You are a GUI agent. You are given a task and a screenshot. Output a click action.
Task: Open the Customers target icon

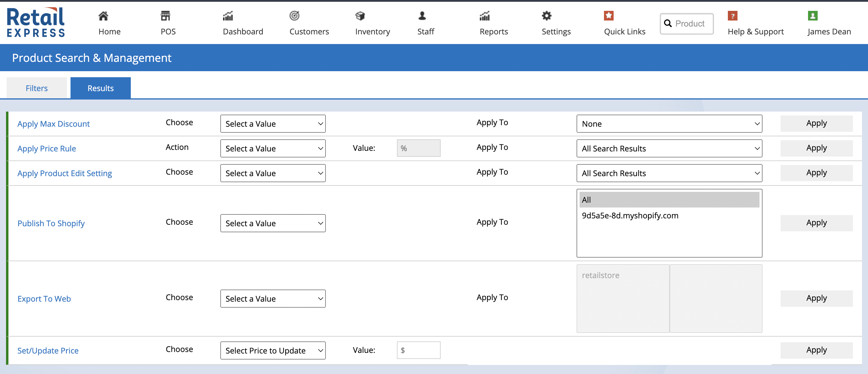pos(294,15)
